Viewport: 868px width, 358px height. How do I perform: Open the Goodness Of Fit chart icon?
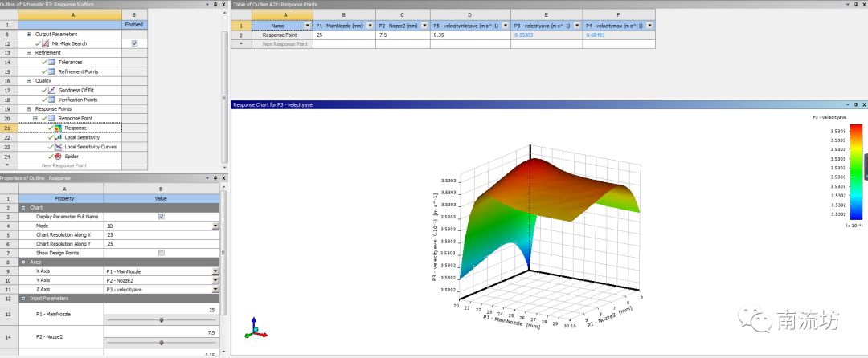52,90
